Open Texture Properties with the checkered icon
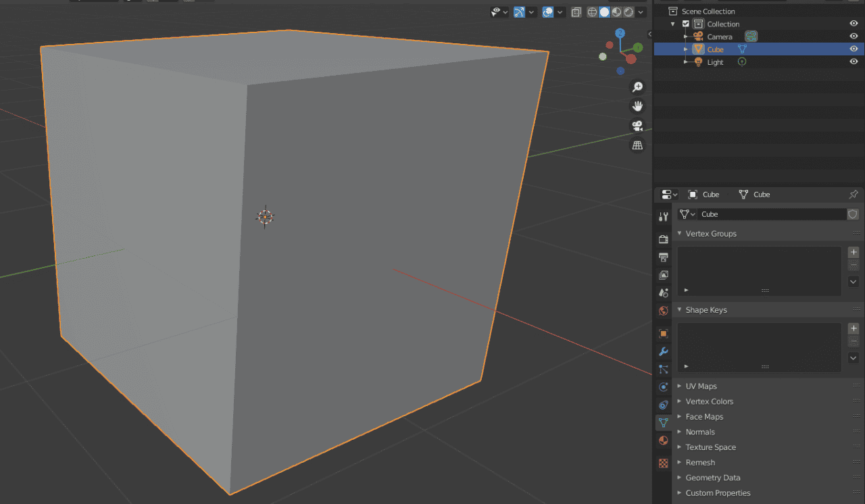The image size is (865, 504). (663, 463)
